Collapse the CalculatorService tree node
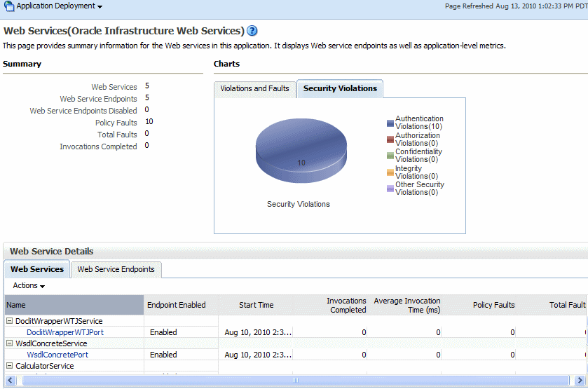The height and width of the screenshot is (389, 588). point(9,366)
